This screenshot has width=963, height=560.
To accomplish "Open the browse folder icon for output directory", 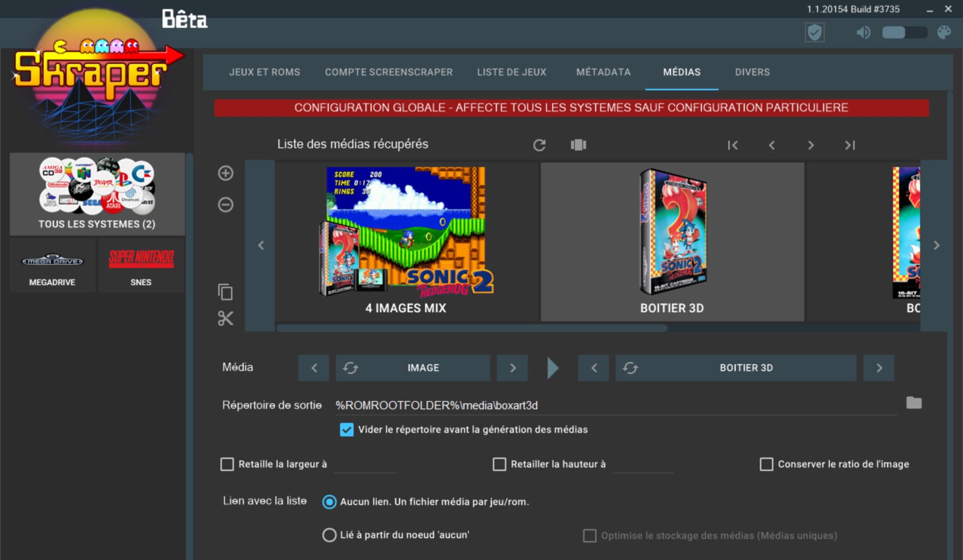I will [x=913, y=403].
